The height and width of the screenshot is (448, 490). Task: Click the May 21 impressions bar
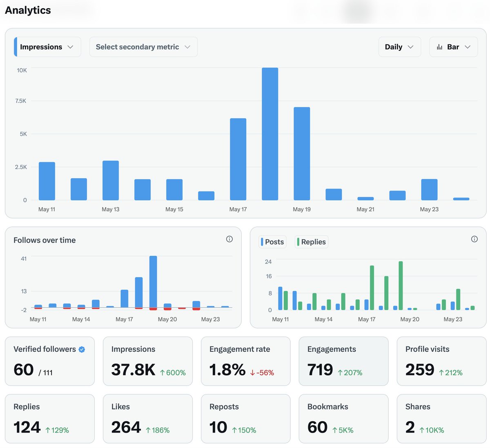(365, 199)
